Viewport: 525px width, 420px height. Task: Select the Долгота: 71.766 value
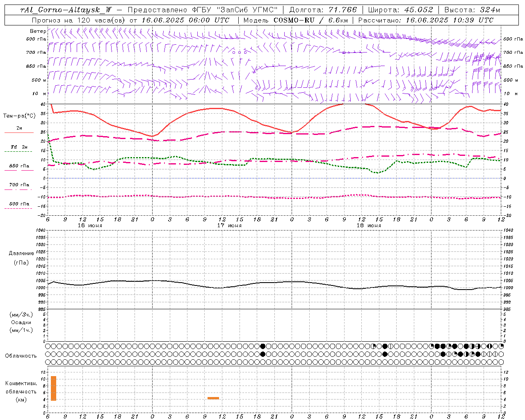324,10
